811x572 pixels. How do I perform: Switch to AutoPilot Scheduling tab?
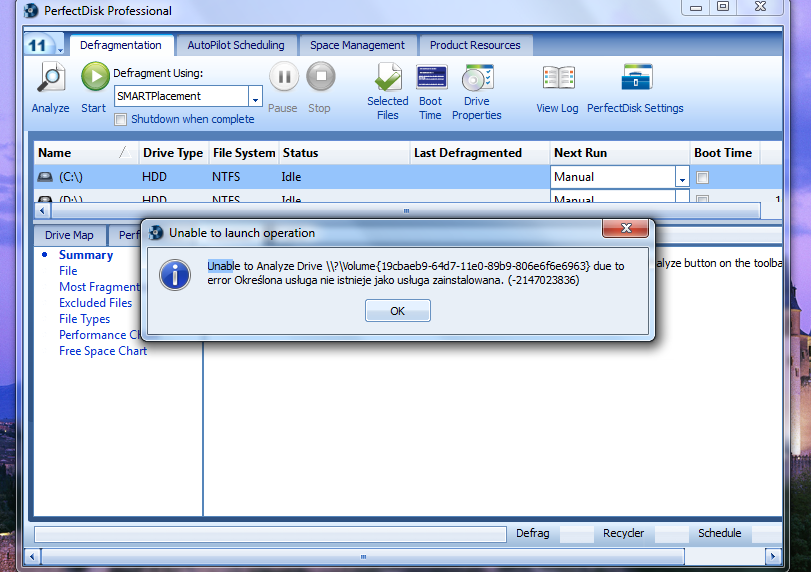coord(236,45)
